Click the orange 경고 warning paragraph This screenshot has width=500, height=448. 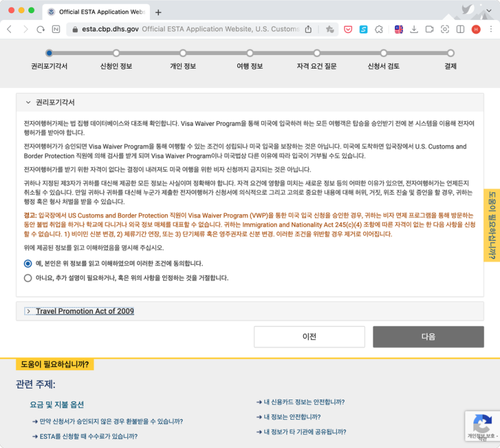point(250,225)
